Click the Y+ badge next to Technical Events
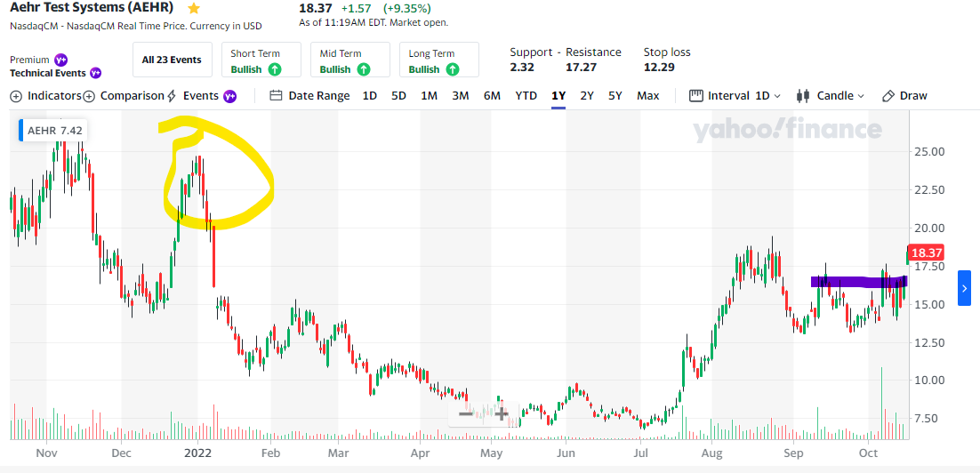 pyautogui.click(x=95, y=73)
